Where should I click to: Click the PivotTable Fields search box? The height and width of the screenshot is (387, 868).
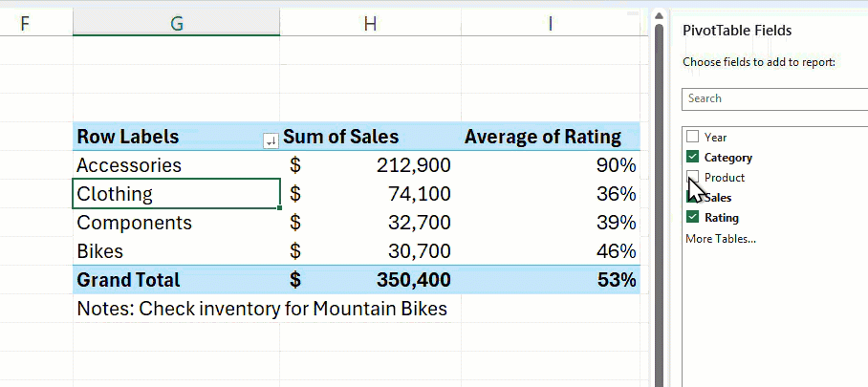pyautogui.click(x=774, y=98)
